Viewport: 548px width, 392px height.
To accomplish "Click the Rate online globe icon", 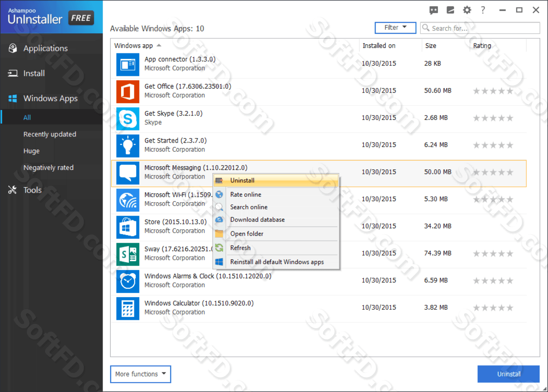I will (219, 194).
